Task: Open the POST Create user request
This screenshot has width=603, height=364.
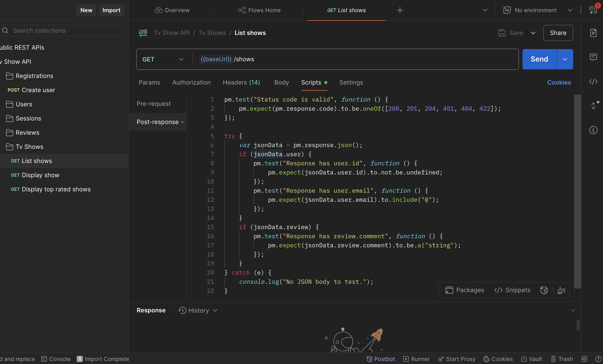Action: [64, 90]
